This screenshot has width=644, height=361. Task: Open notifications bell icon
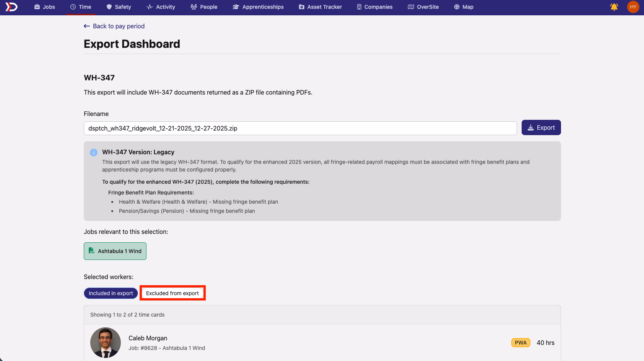[614, 7]
